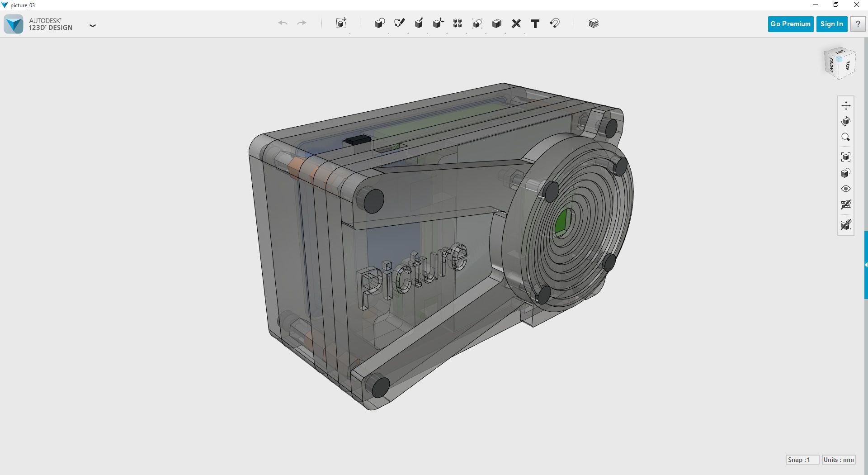Screen dimensions: 868x475
Task: Select the Combine tool
Action: tap(497, 24)
